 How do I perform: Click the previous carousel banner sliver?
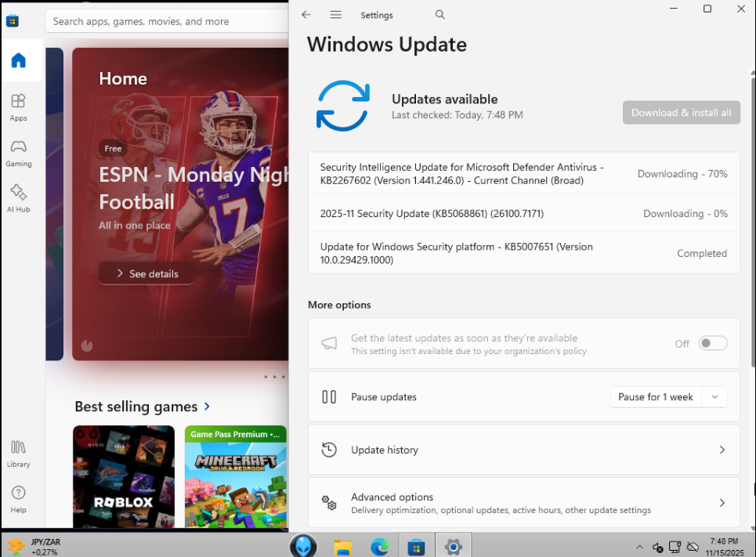55,204
